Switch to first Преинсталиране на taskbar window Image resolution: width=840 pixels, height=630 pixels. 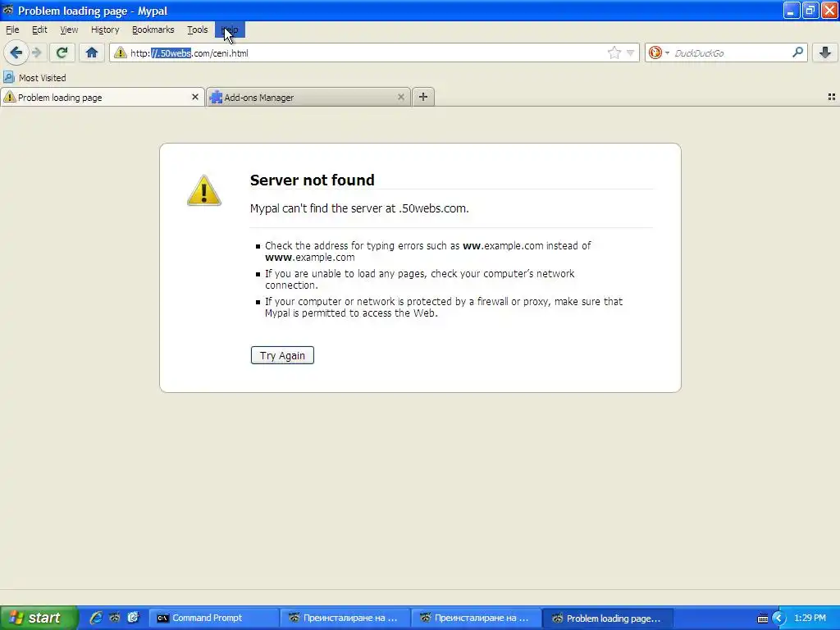[345, 619]
